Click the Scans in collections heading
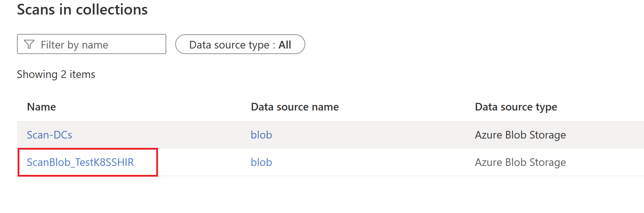 click(82, 9)
